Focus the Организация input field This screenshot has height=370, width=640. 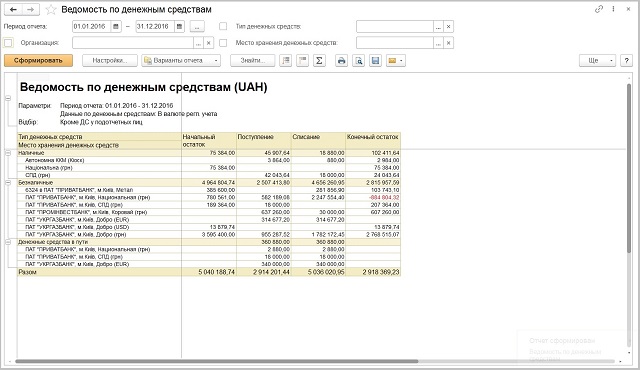coord(133,43)
